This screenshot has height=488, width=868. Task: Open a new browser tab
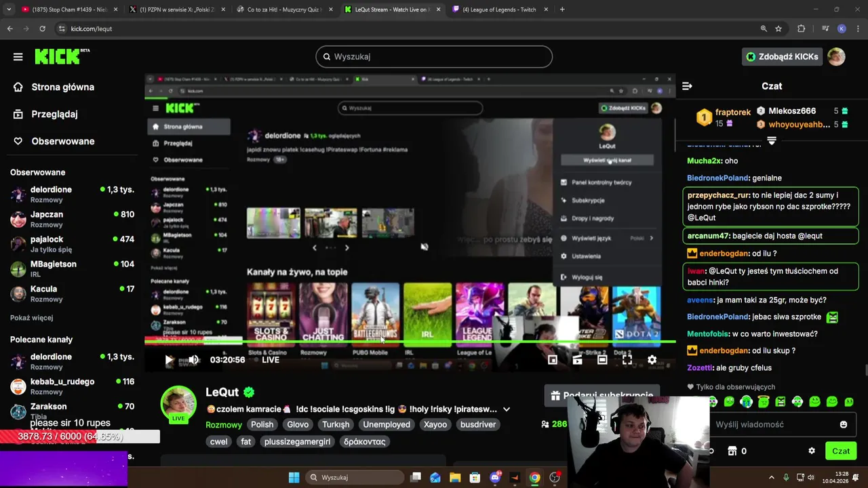562,9
